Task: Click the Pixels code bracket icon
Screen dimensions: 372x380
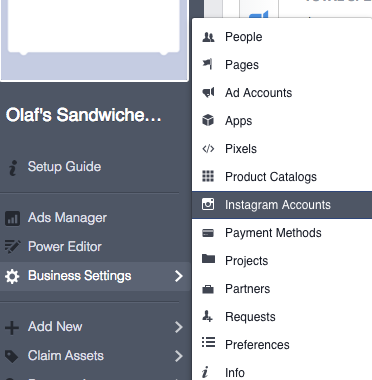Action: coord(208,149)
